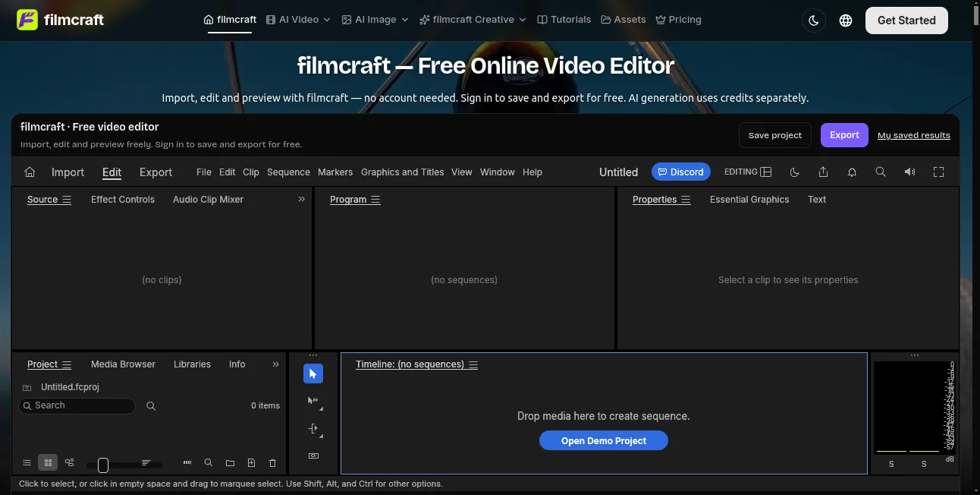This screenshot has height=495, width=980.
Task: Click the Get Started button
Action: pos(906,20)
